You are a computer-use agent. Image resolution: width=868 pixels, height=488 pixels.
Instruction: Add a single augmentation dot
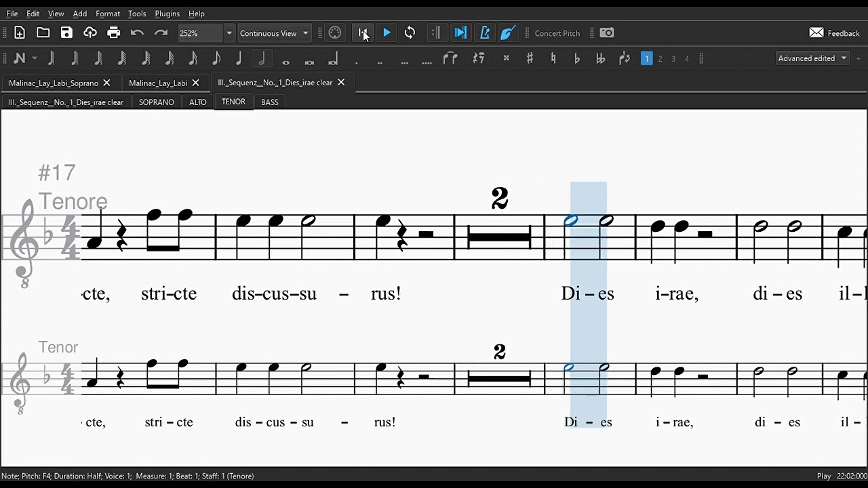(x=357, y=62)
